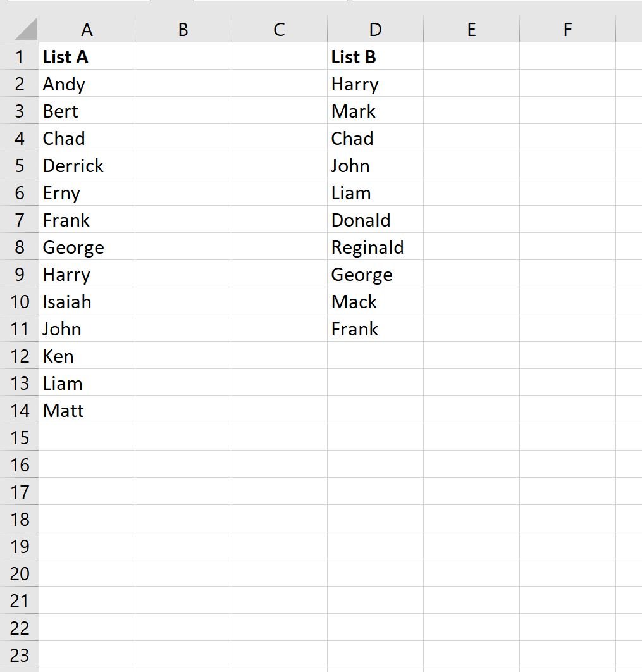This screenshot has width=642, height=672.
Task: Select the cell containing Donald
Action: click(x=375, y=220)
